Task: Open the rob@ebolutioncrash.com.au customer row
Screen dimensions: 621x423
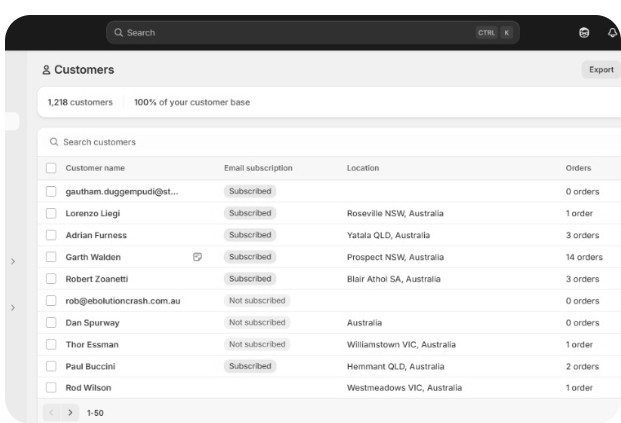Action: (x=329, y=301)
